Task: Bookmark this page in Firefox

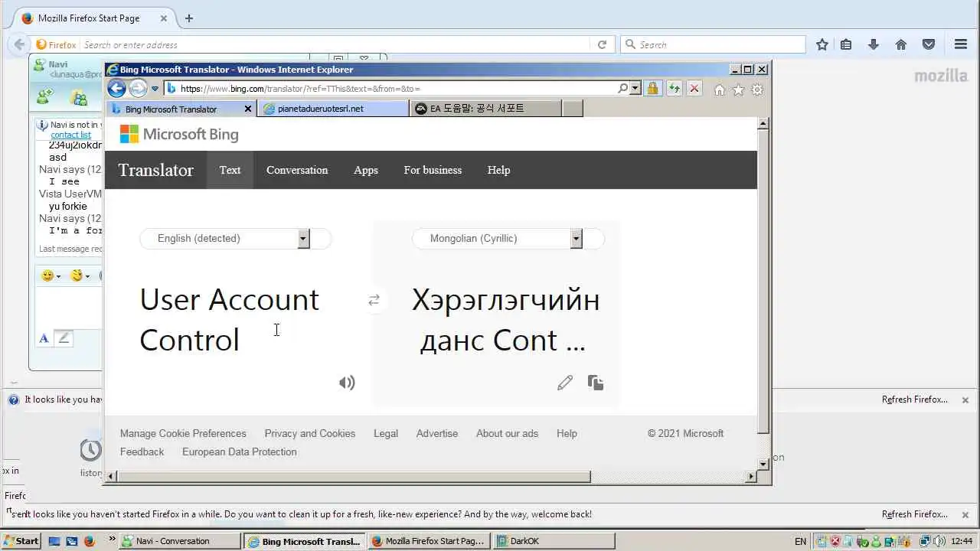Action: pos(822,44)
